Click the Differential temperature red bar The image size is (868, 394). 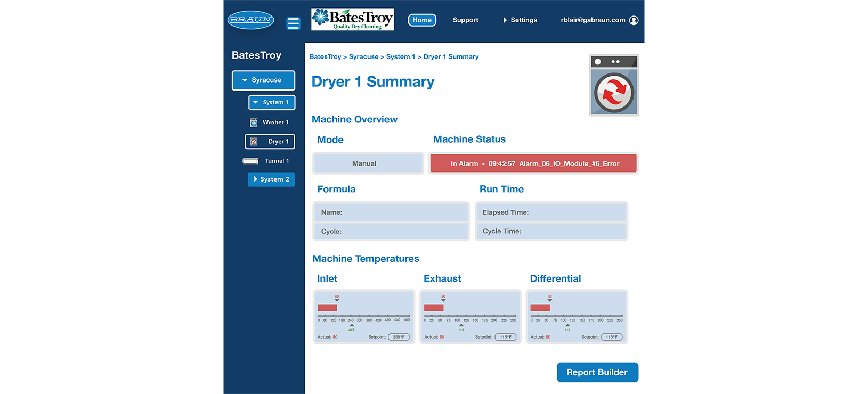pyautogui.click(x=540, y=308)
